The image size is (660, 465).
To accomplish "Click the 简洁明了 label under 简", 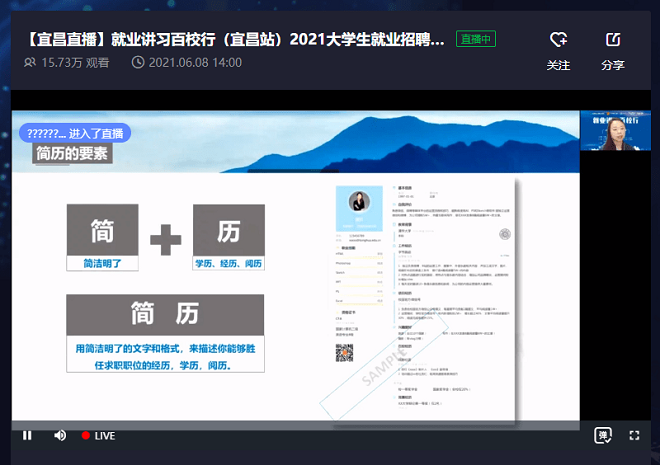I will click(101, 263).
